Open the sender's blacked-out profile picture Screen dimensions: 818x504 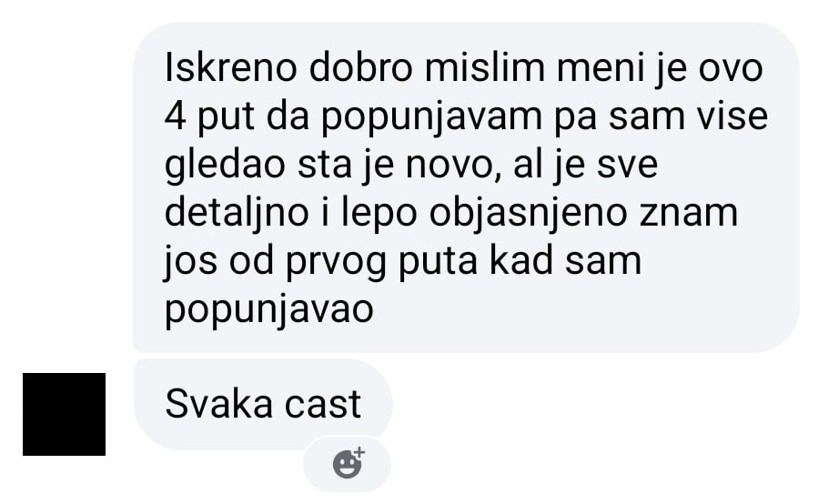tap(65, 414)
